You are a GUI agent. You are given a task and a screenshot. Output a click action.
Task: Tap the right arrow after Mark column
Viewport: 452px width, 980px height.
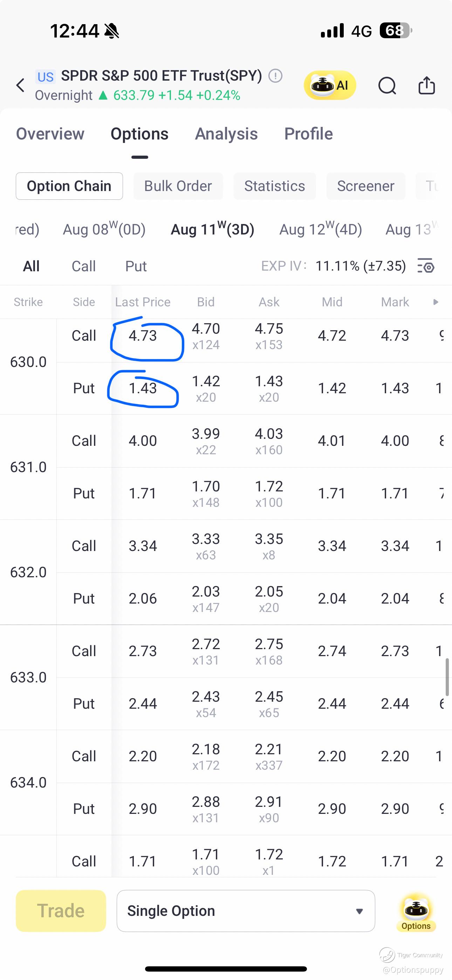(x=436, y=302)
